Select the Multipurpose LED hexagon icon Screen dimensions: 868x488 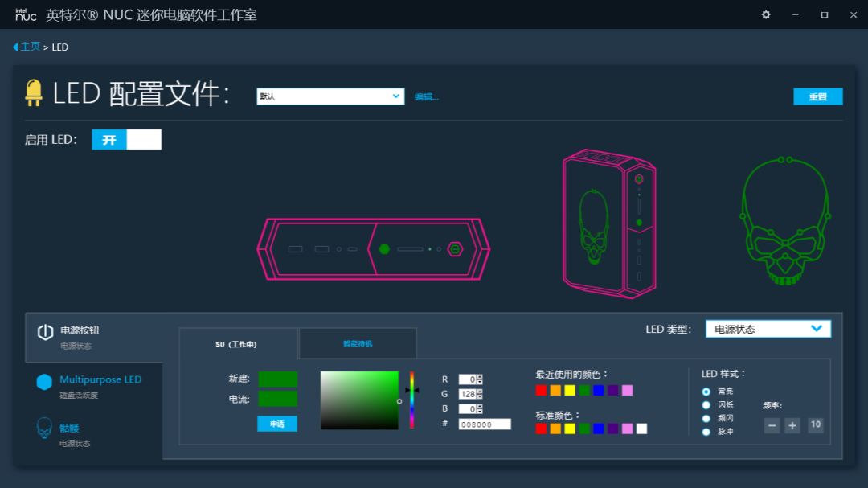44,382
